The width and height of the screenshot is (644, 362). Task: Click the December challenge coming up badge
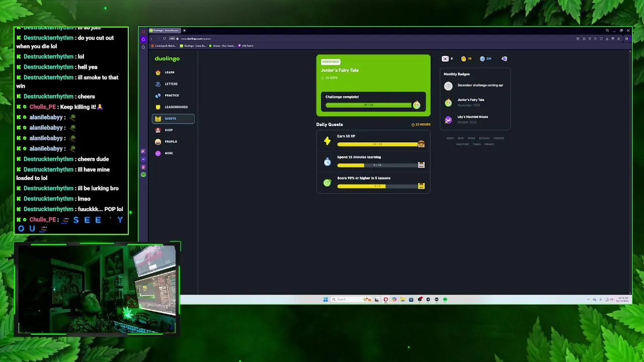click(x=448, y=86)
